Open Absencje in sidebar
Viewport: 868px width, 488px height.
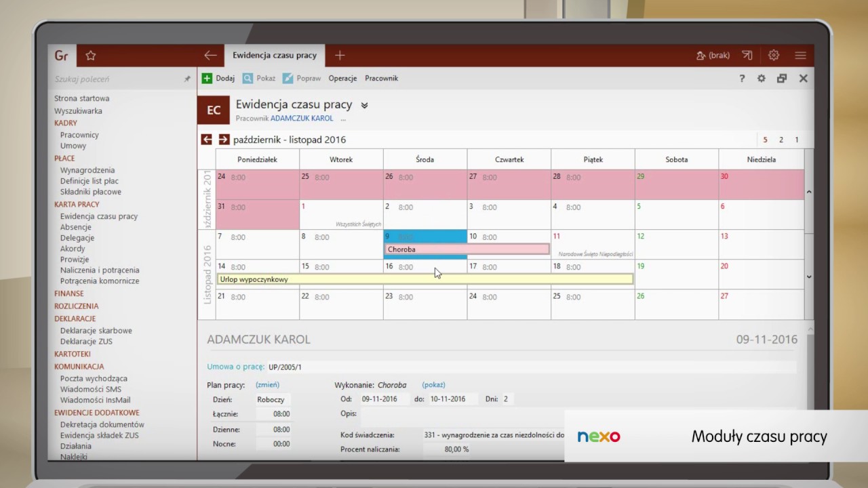[x=75, y=227]
